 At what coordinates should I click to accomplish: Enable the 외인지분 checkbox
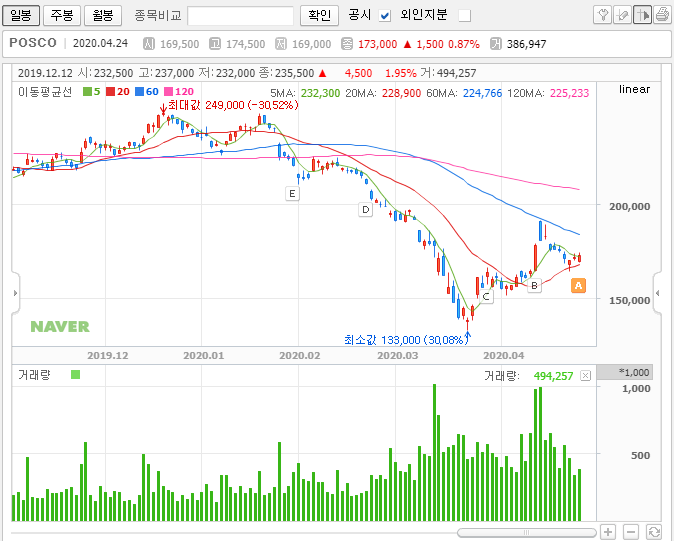click(x=465, y=16)
